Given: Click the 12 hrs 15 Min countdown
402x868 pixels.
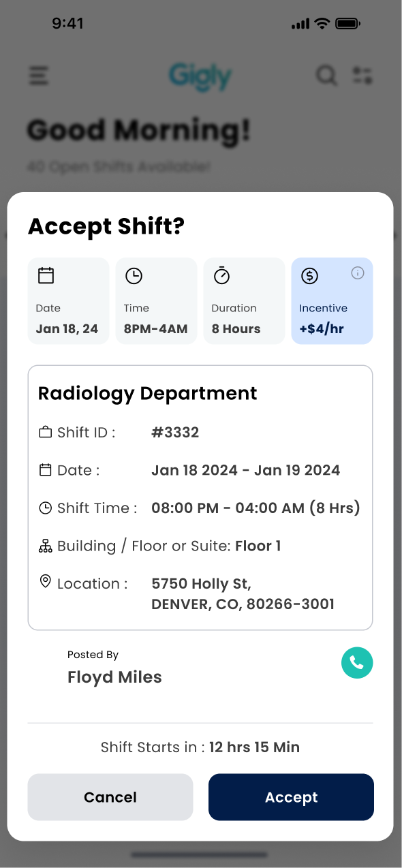Looking at the screenshot, I should click(x=254, y=747).
